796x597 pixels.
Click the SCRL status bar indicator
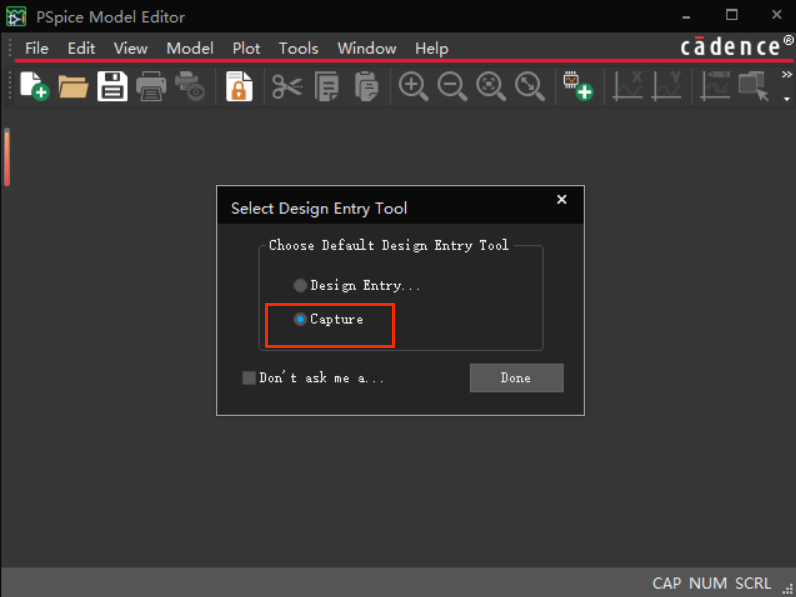coord(753,583)
